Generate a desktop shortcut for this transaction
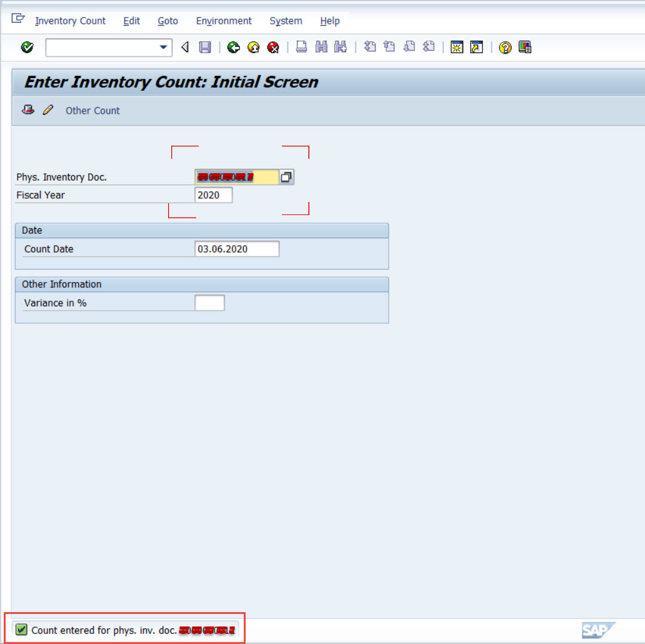645x644 pixels. (476, 47)
